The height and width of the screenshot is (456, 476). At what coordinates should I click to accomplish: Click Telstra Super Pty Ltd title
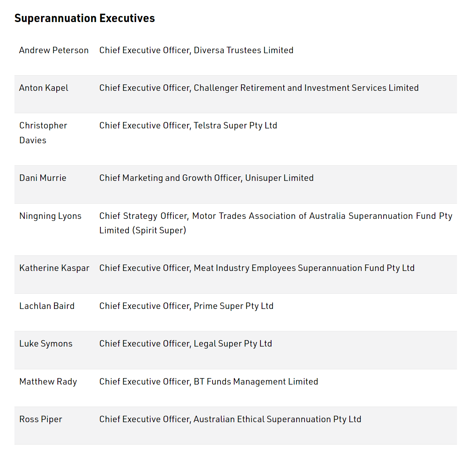[188, 125]
